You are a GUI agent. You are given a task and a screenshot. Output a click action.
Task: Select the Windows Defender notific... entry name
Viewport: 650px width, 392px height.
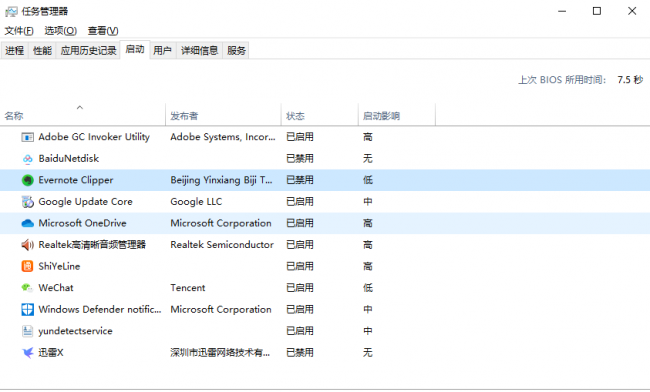pyautogui.click(x=99, y=310)
